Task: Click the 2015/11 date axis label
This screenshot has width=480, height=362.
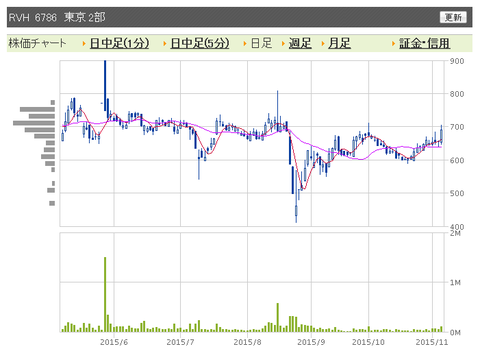Action: click(x=432, y=342)
